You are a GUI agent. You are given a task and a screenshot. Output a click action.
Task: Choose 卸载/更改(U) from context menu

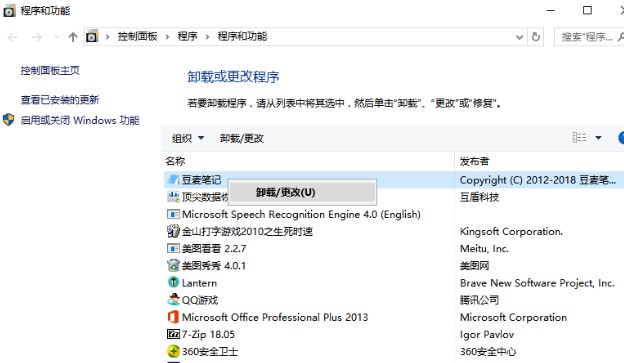(x=302, y=192)
